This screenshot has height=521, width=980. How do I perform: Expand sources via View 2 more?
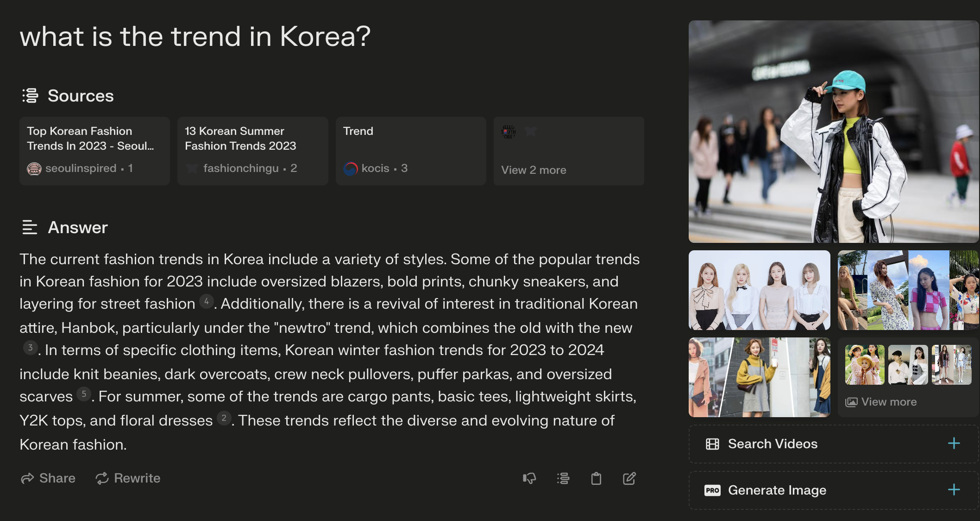tap(534, 170)
